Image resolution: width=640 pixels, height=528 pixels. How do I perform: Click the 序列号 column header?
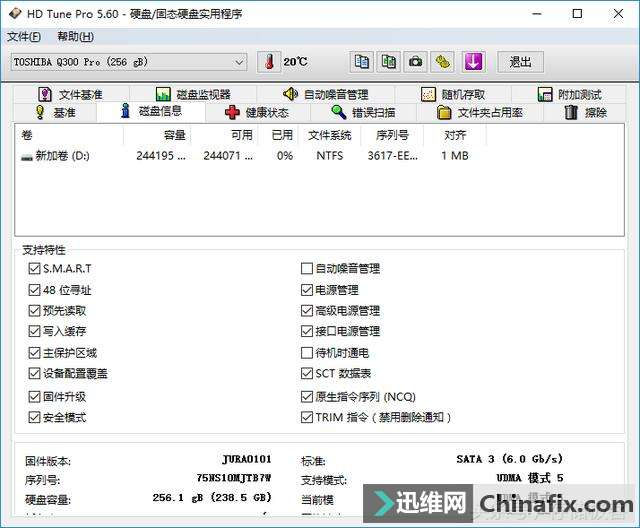392,135
